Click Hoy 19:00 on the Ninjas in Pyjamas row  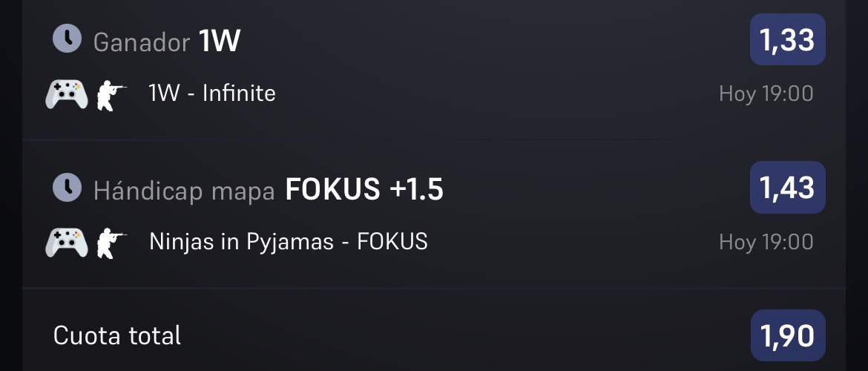(766, 242)
